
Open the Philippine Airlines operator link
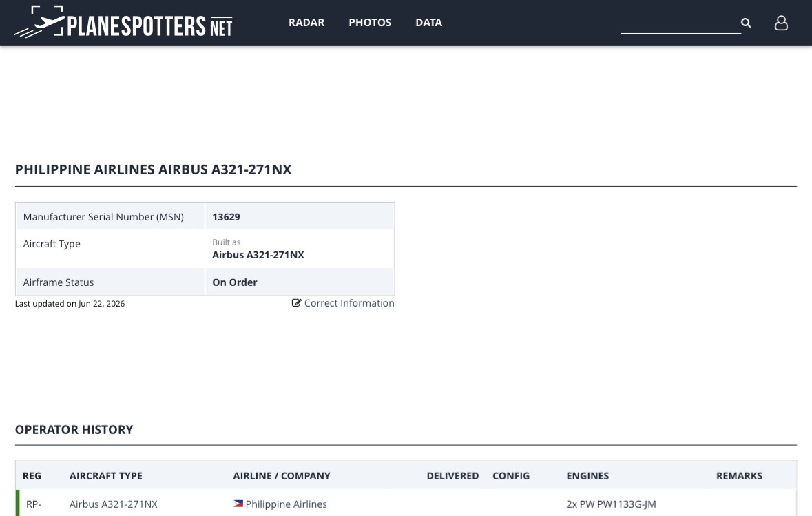click(286, 504)
